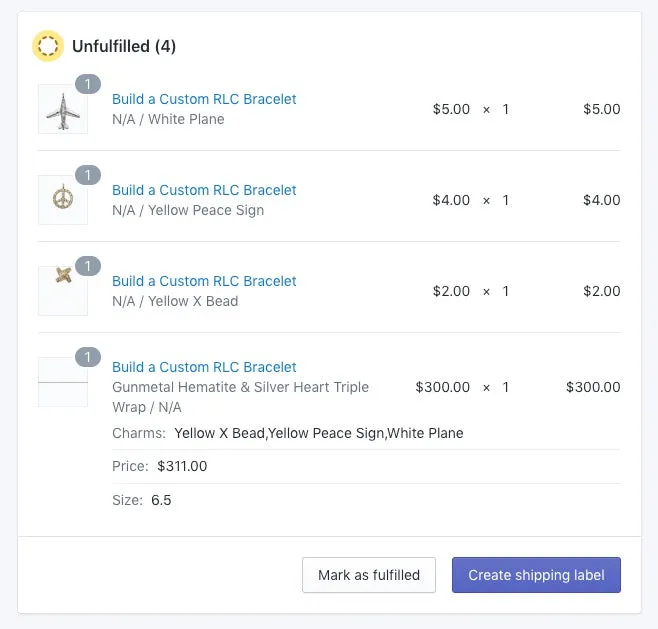This screenshot has width=658, height=629.
Task: Open the Gunmetal Hematite bracelet thumbnail
Action: click(63, 382)
